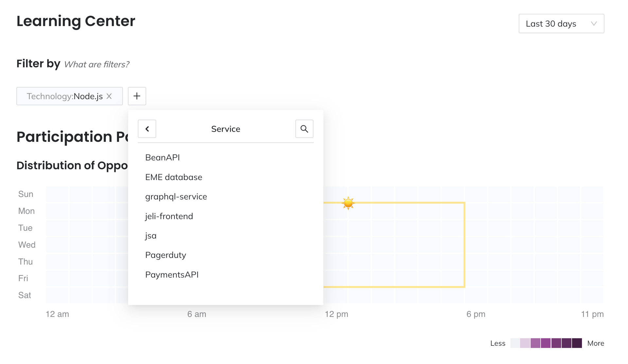The height and width of the screenshot is (364, 628).
Task: Click the sun icon on the chart
Action: click(347, 203)
